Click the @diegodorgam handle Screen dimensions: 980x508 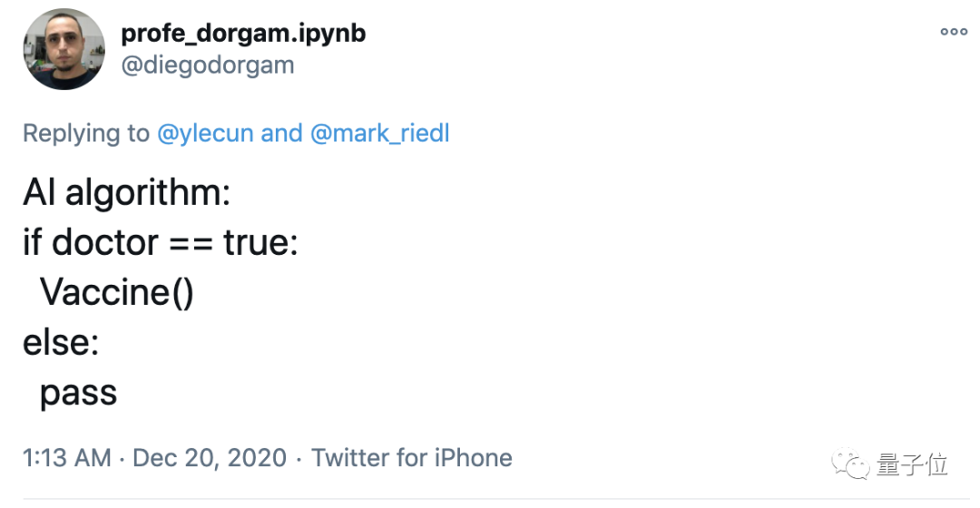click(x=207, y=65)
